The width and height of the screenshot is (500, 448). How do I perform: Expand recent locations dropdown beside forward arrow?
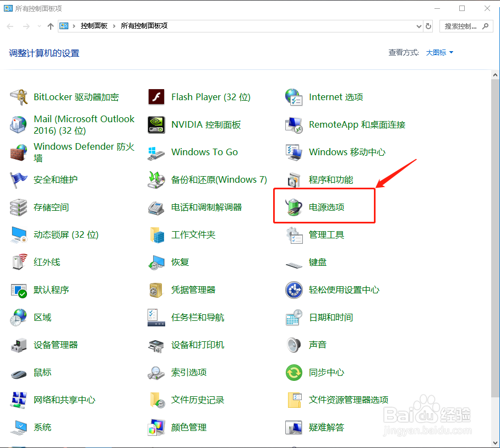(39, 26)
